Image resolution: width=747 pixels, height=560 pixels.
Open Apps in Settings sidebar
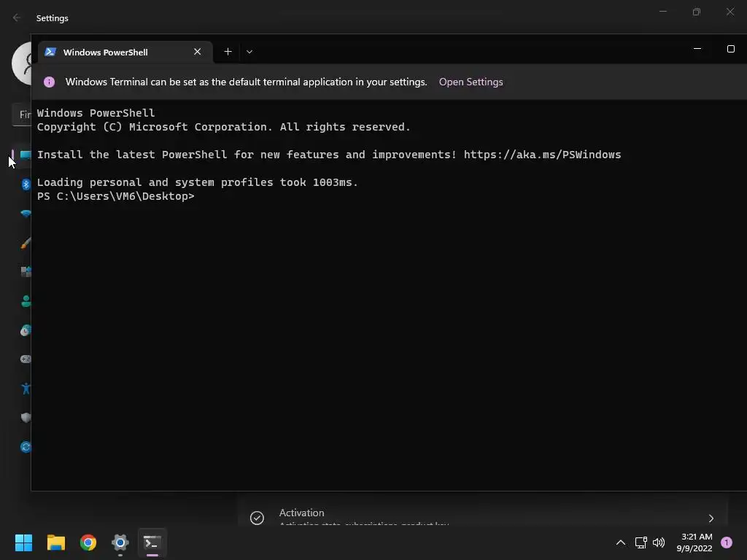point(26,271)
